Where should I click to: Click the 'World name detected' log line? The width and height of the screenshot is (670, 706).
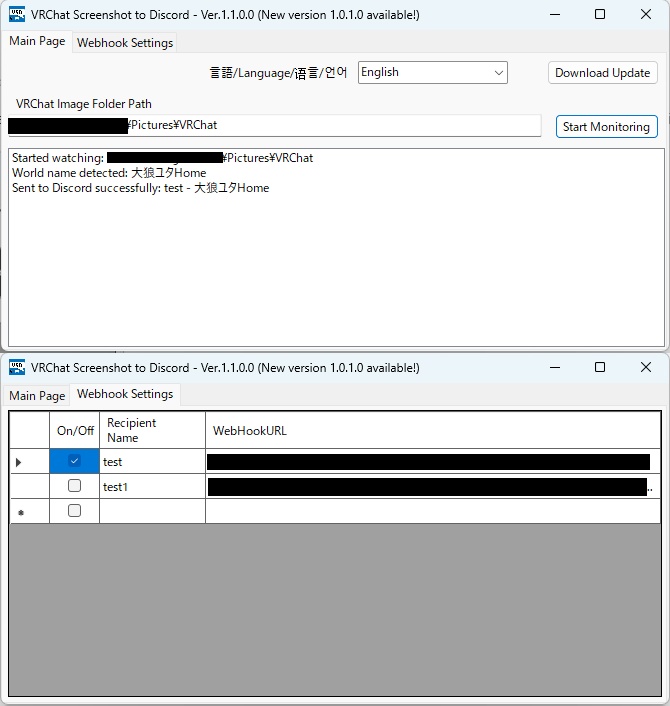click(109, 173)
